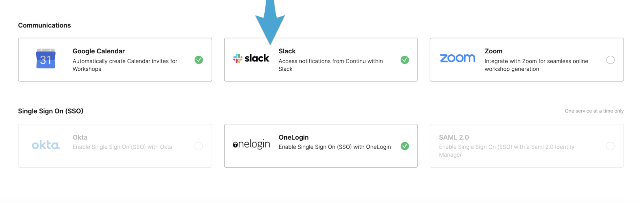Click the Google Calendar 31 icon

[x=46, y=59]
